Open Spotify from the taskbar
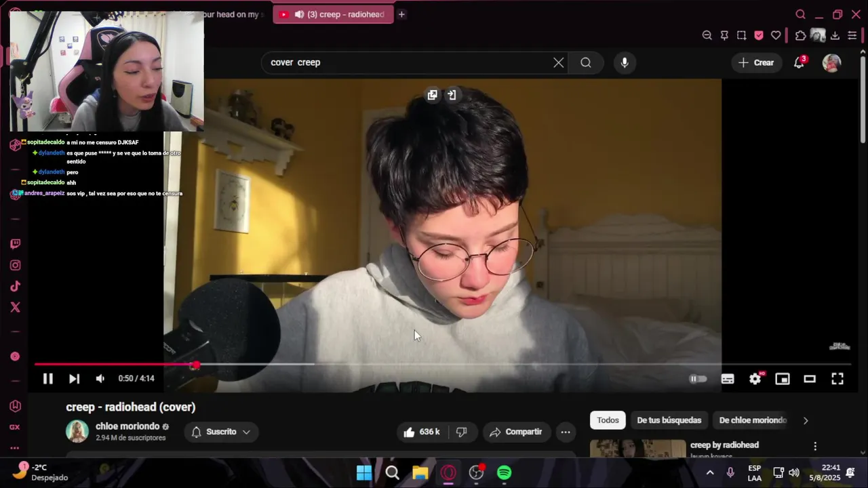Image resolution: width=868 pixels, height=488 pixels. (x=504, y=472)
